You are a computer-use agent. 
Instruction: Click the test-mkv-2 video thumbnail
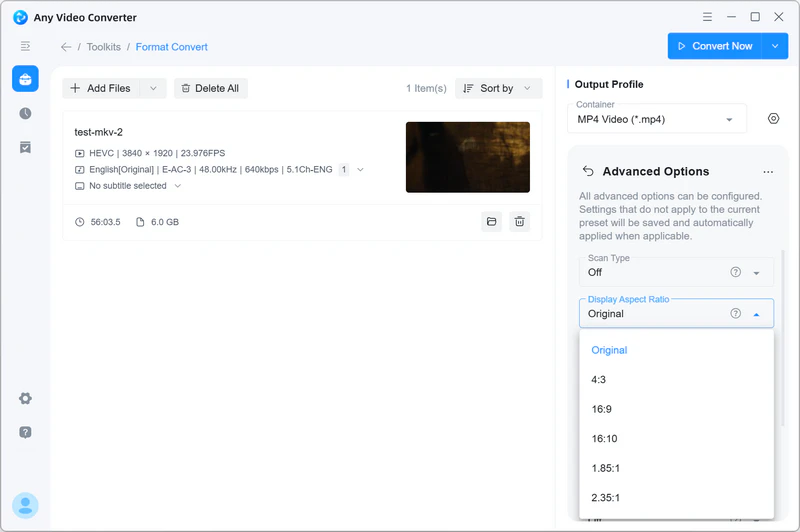click(468, 157)
